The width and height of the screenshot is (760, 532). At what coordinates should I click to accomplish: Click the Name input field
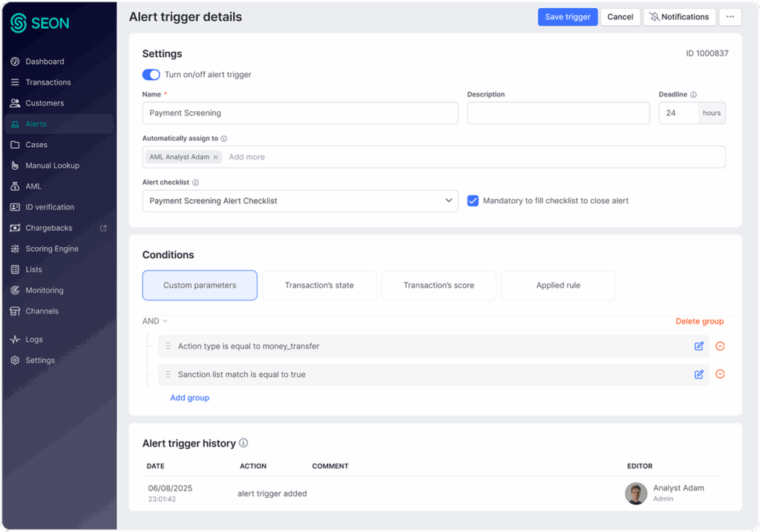point(300,113)
